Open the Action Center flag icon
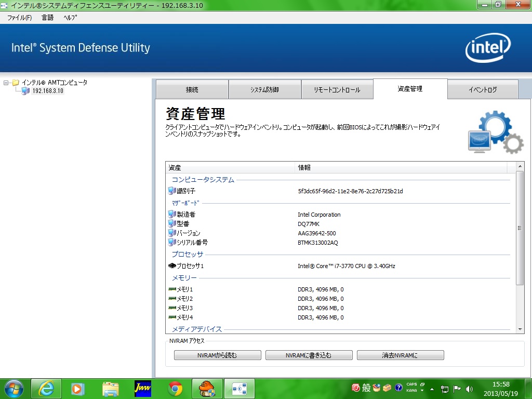Screen dimensions: 532x399 coord(457,389)
